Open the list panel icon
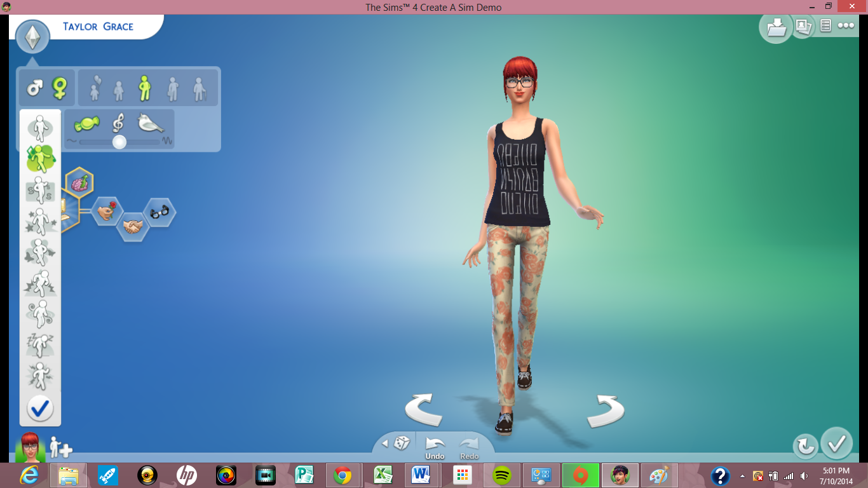The width and height of the screenshot is (868, 488). [826, 25]
